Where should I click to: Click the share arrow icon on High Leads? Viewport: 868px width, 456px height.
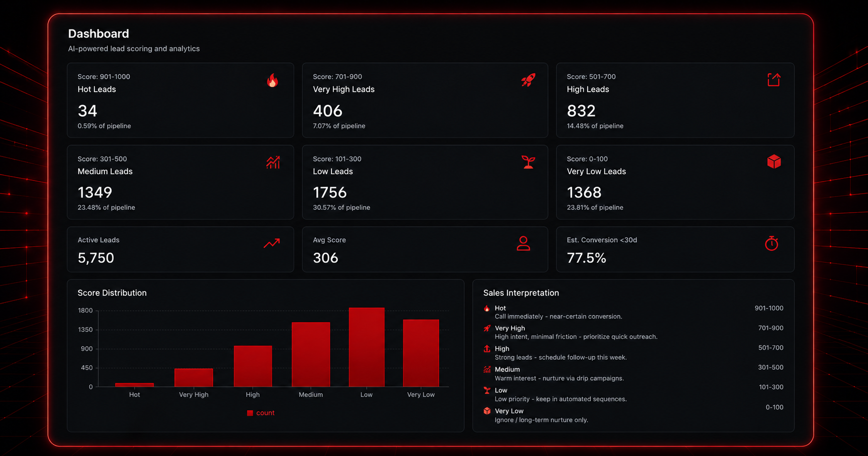click(774, 80)
